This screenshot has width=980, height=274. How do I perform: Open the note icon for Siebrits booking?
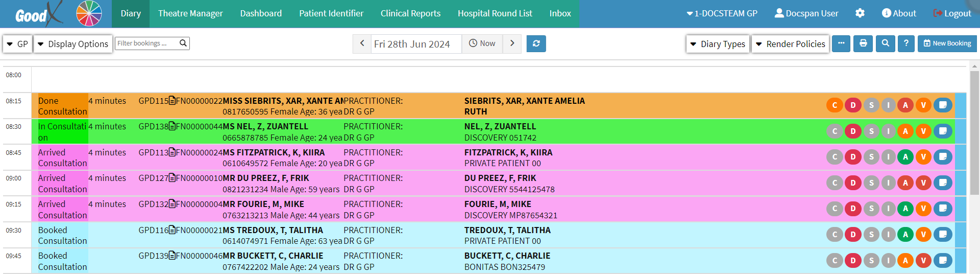coord(943,105)
